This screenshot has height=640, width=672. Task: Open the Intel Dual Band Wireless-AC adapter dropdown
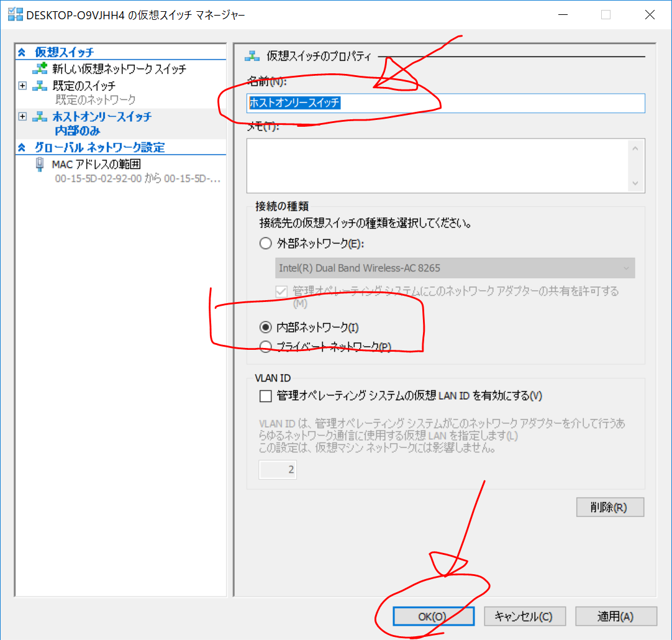tap(455, 268)
